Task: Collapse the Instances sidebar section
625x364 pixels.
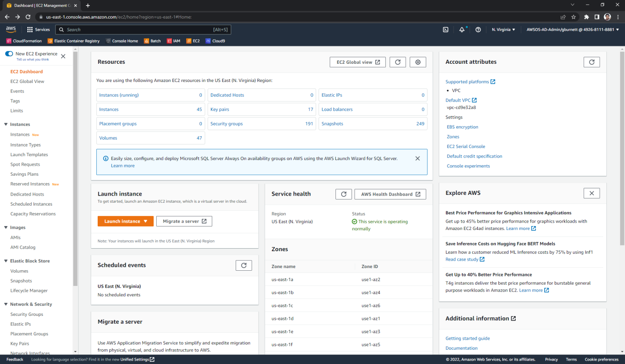Action: (x=6, y=125)
